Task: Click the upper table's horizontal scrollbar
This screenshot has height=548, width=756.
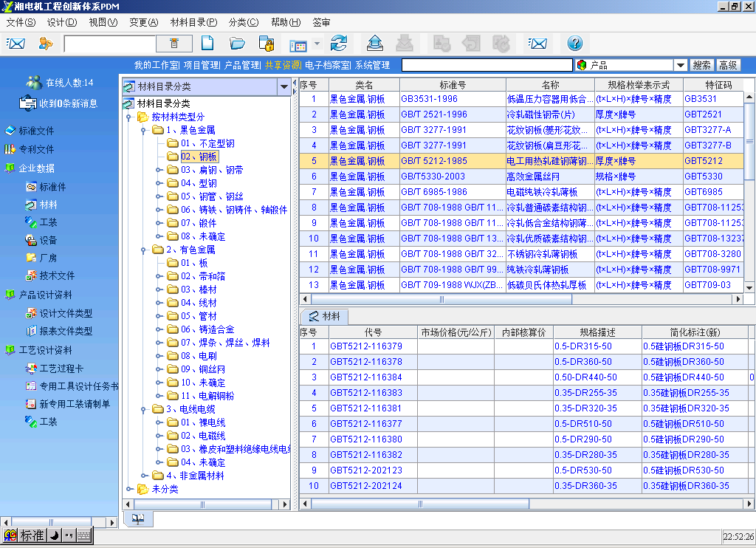Action: pyautogui.click(x=441, y=300)
